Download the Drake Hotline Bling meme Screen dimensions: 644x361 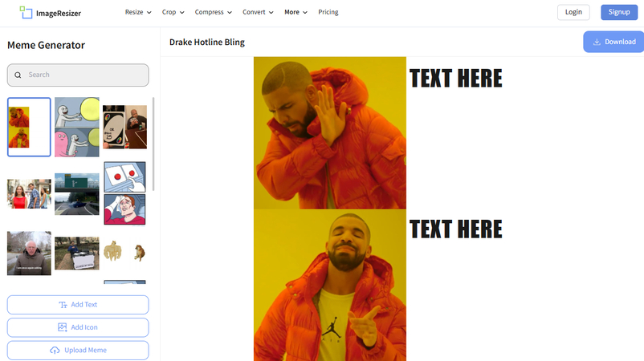pyautogui.click(x=613, y=42)
